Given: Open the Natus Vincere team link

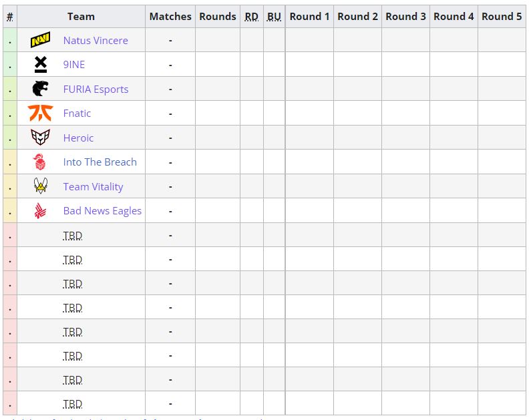Looking at the screenshot, I should 96,41.
